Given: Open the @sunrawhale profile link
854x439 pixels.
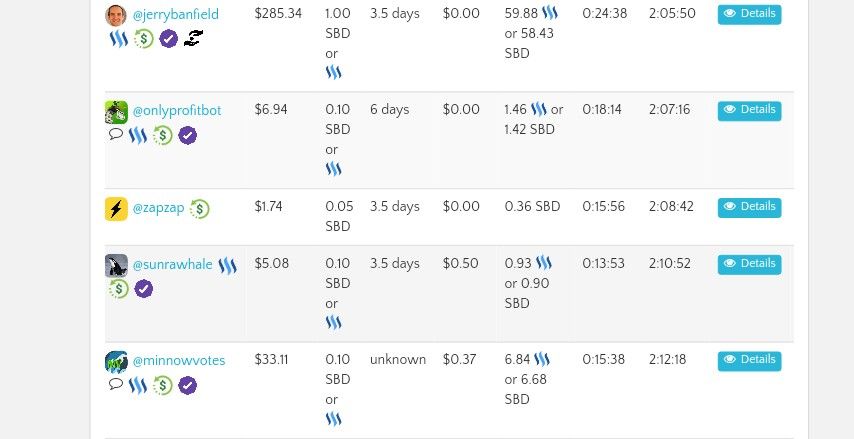Looking at the screenshot, I should click(172, 265).
